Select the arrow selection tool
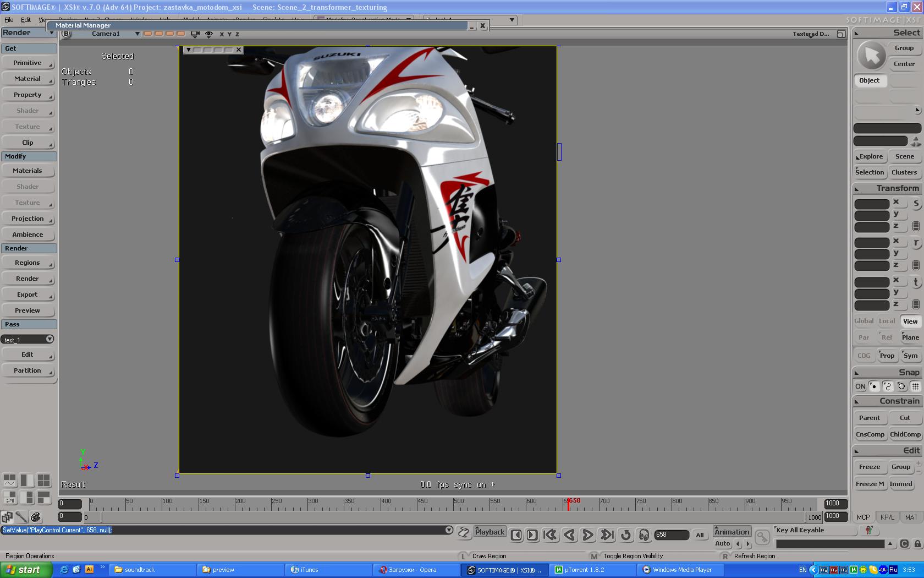924x578 pixels. [x=871, y=56]
